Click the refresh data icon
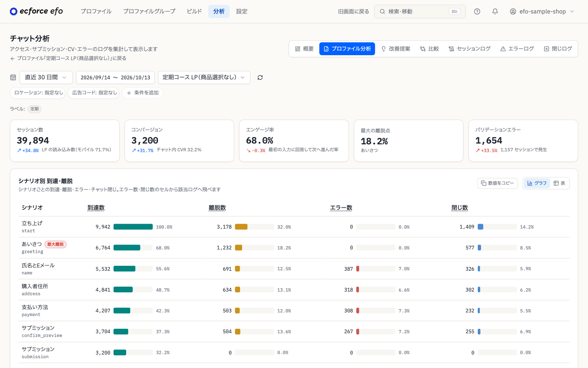Viewport: 588px width, 368px height. (x=260, y=77)
